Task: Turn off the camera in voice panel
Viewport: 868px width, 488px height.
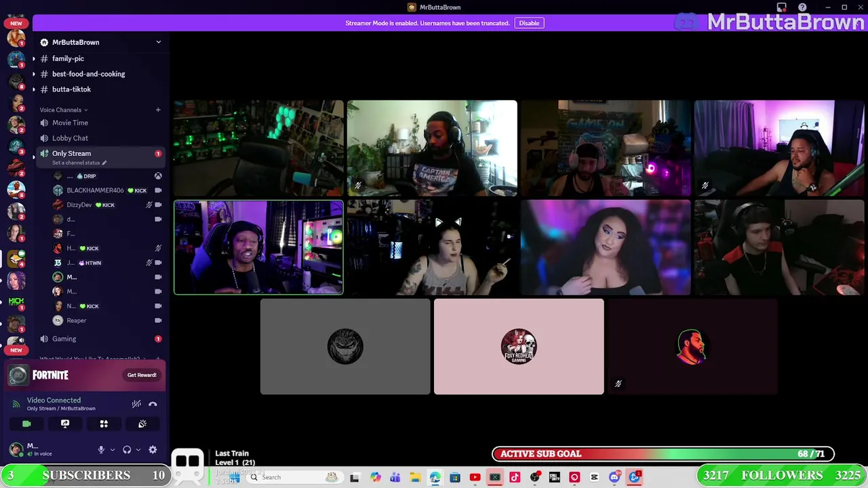Action: pos(26,424)
